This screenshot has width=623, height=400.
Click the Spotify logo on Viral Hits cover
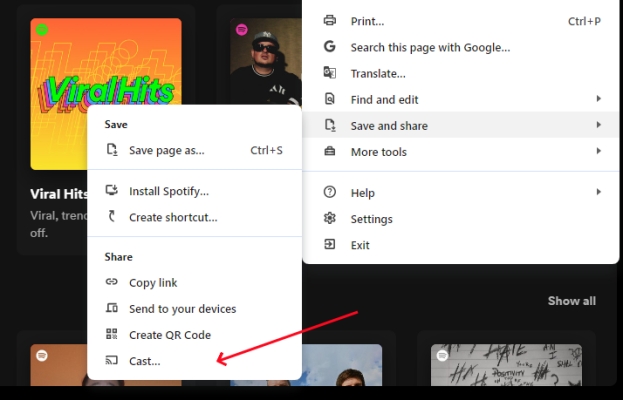[x=42, y=30]
